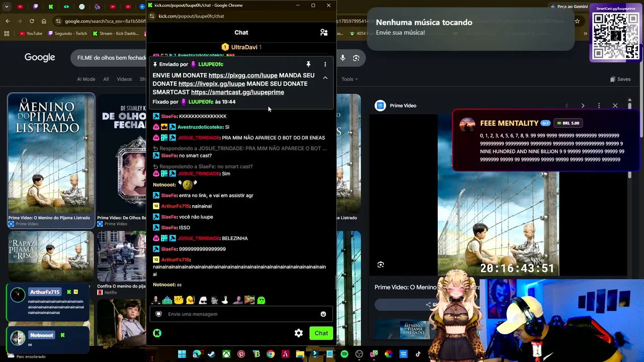Insert the green blob quick emote
This screenshot has height=362, width=644.
click(x=261, y=300)
